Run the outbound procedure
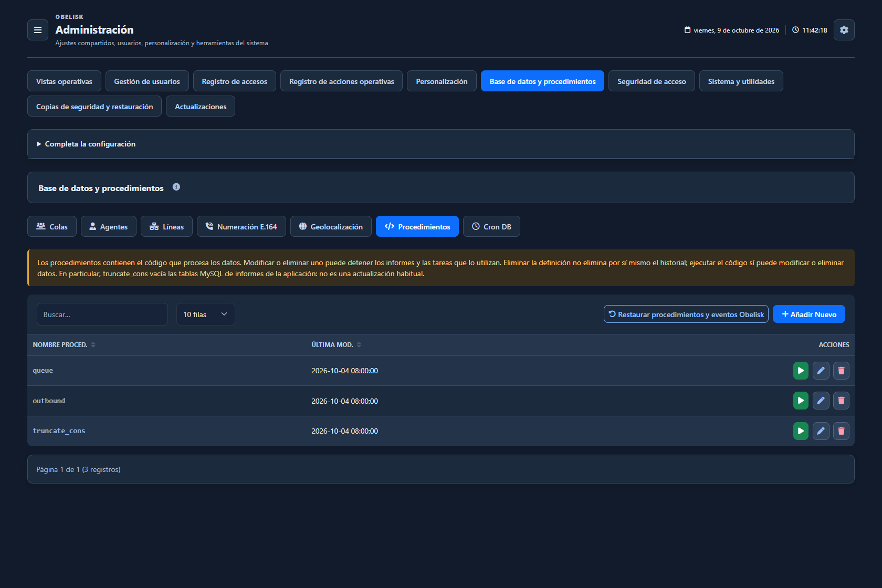This screenshot has width=882, height=588. (801, 401)
